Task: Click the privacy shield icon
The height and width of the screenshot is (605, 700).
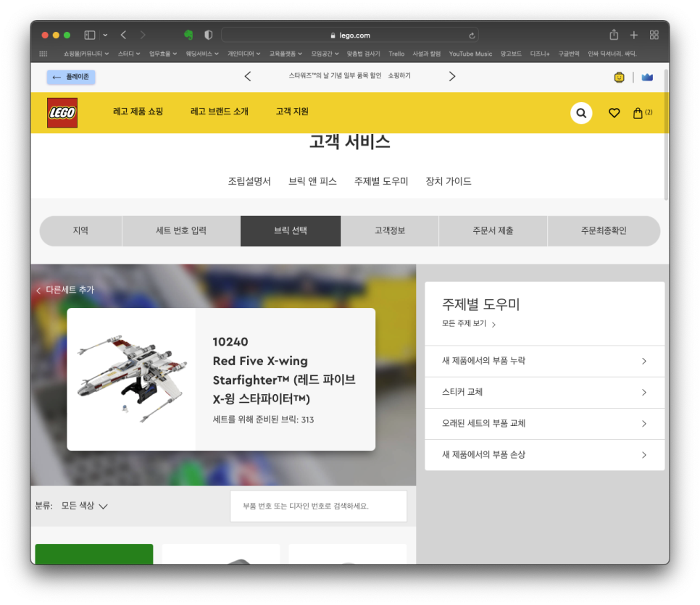Action: (x=209, y=35)
